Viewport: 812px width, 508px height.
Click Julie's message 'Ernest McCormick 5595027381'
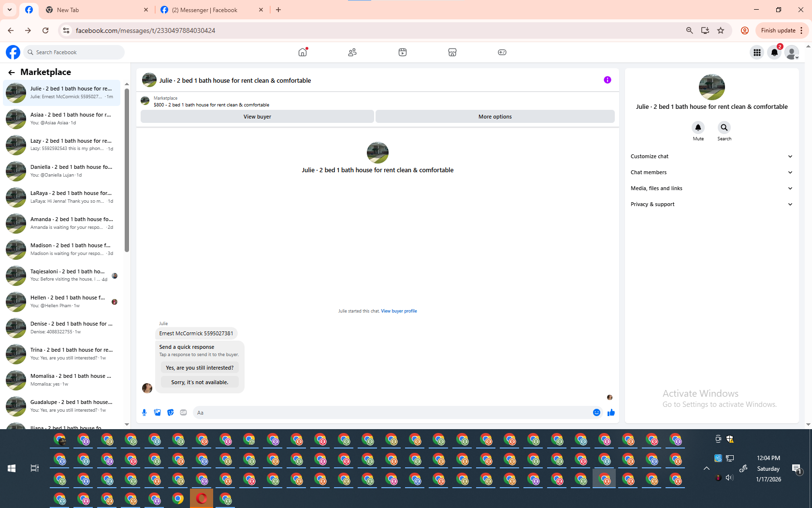pos(196,333)
